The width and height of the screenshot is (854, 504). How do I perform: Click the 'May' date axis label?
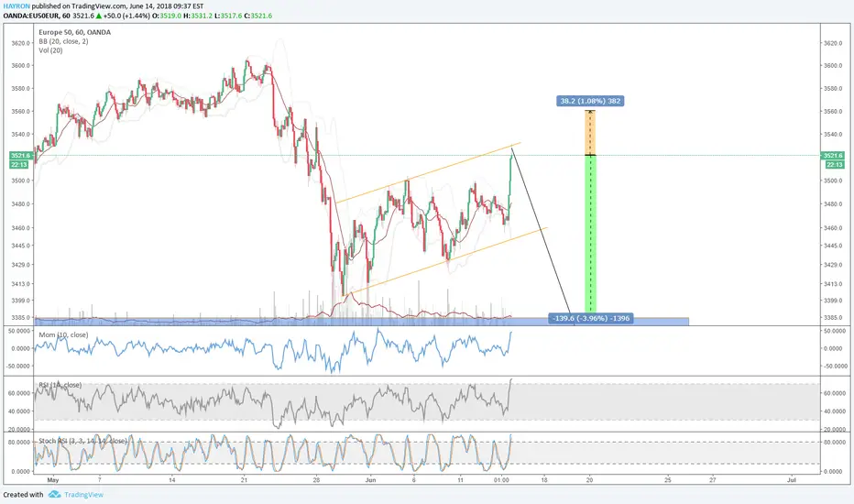pos(53,480)
